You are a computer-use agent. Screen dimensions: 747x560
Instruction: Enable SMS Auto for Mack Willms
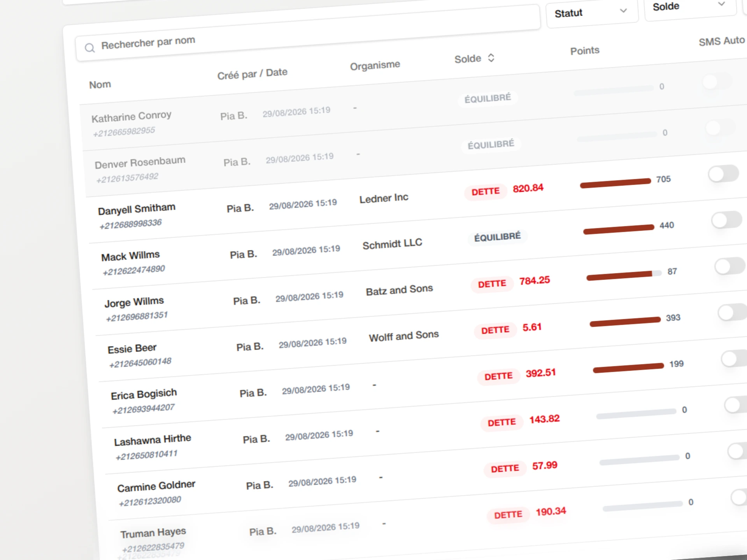(727, 220)
